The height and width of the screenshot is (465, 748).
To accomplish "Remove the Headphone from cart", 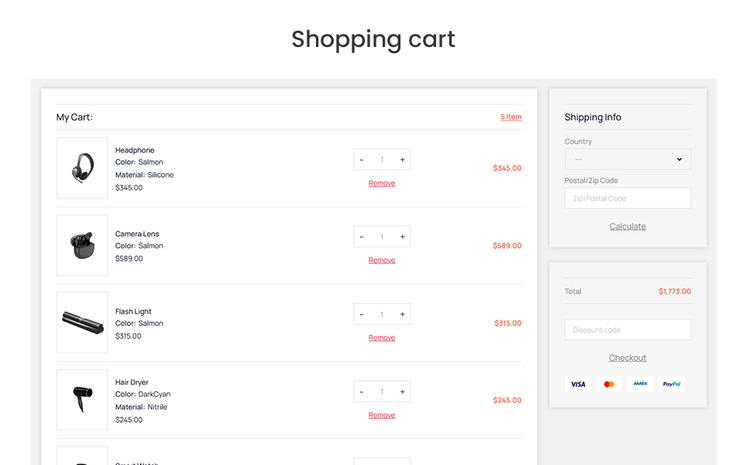I will tap(382, 183).
